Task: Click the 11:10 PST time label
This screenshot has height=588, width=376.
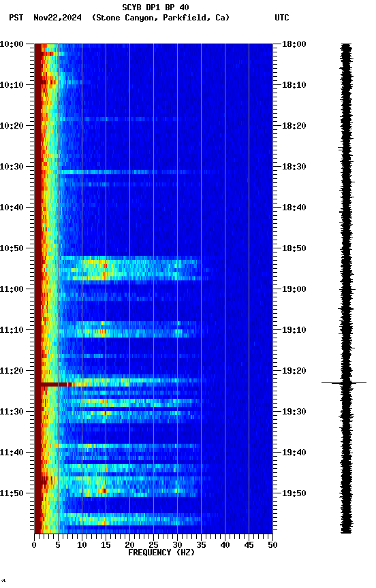Action: pos(12,330)
